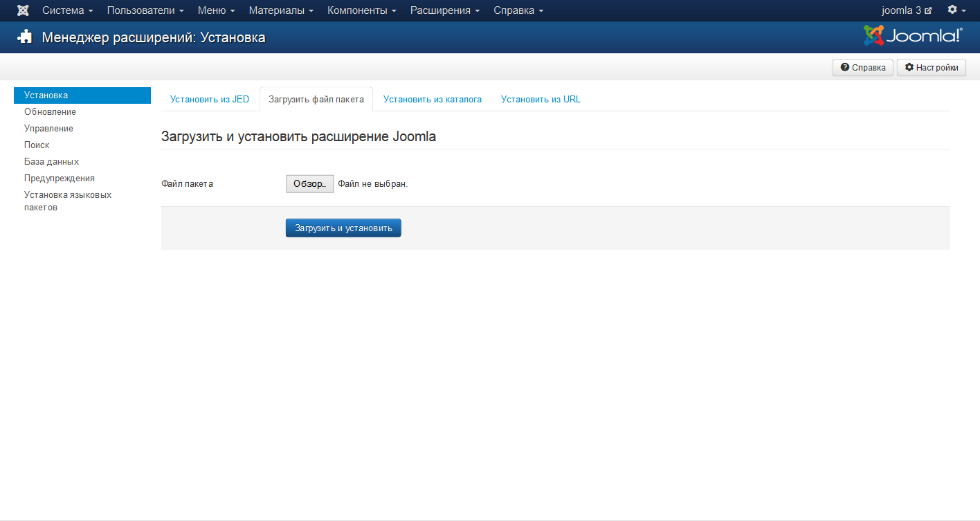Click the Настройки toolbar button

click(x=931, y=68)
